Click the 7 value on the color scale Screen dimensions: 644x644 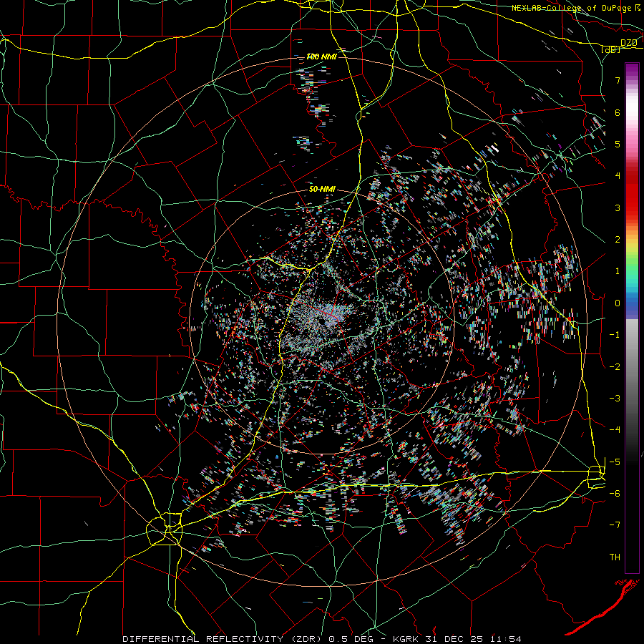[618, 80]
